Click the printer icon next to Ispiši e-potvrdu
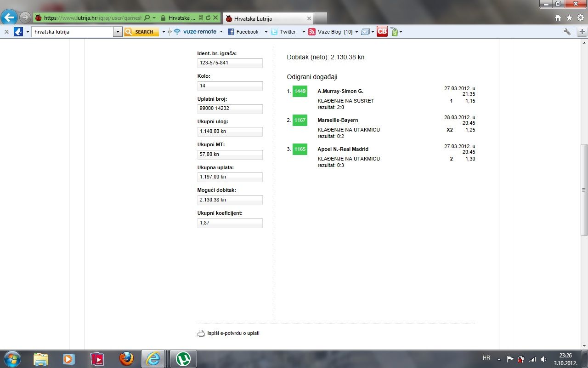588x368 pixels. pos(201,333)
